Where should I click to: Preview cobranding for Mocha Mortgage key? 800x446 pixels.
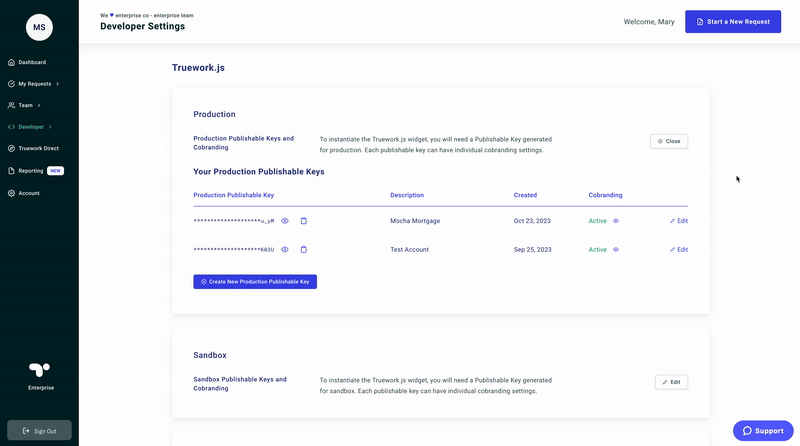point(616,221)
